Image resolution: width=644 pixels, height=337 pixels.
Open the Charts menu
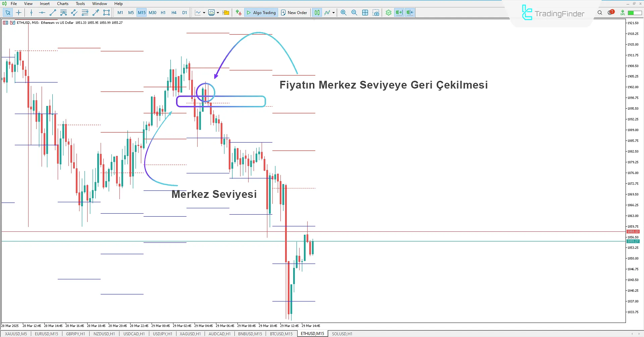coord(63,4)
